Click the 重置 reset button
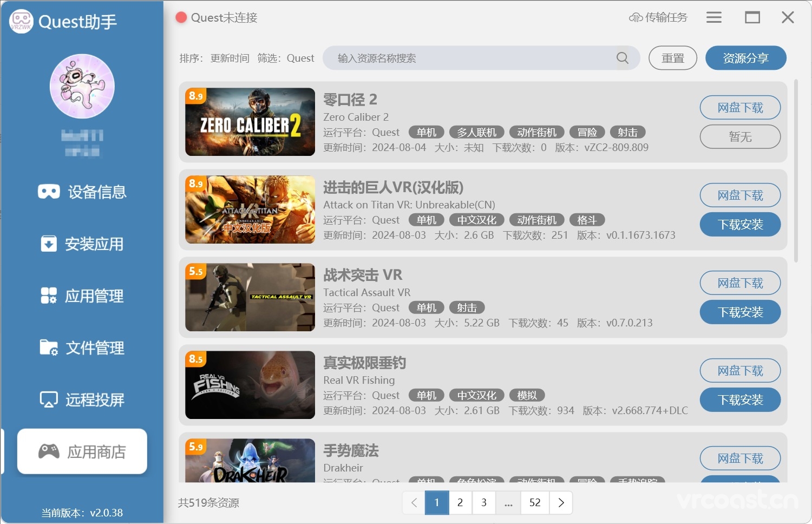This screenshot has height=524, width=812. [x=673, y=58]
